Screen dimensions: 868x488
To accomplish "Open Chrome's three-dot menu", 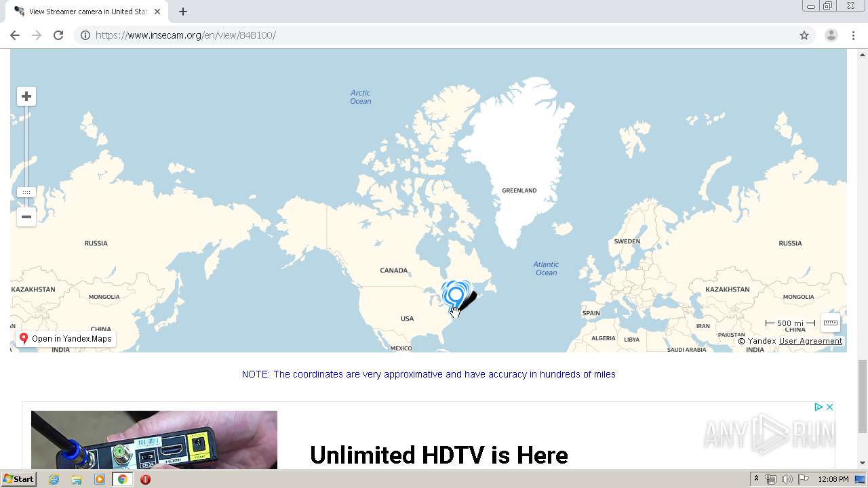I will (x=854, y=35).
